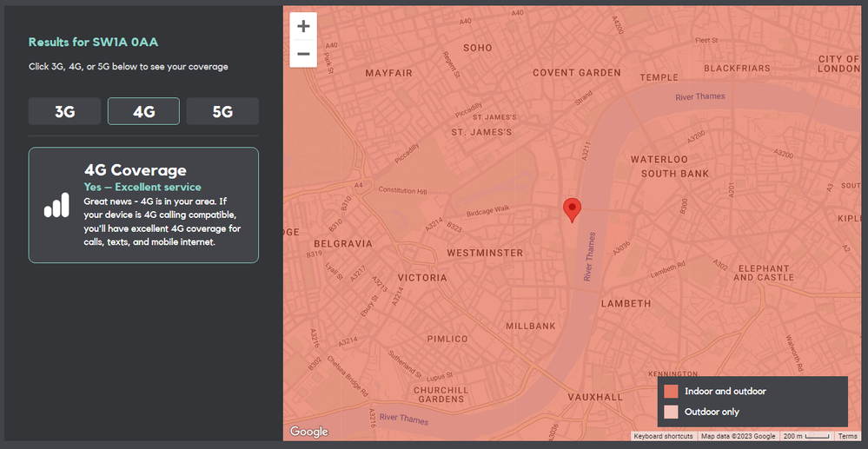
Task: Open map Keyboard shortcuts
Action: [x=663, y=436]
